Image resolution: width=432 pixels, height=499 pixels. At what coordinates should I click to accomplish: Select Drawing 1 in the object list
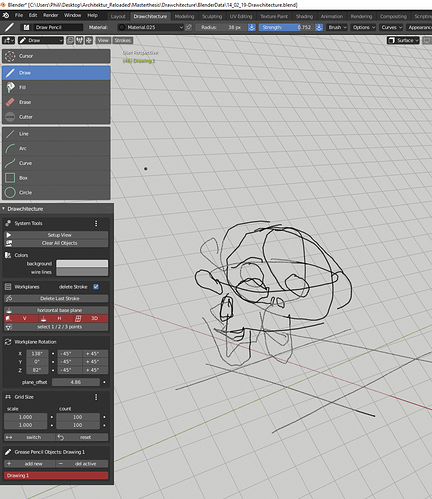point(56,475)
